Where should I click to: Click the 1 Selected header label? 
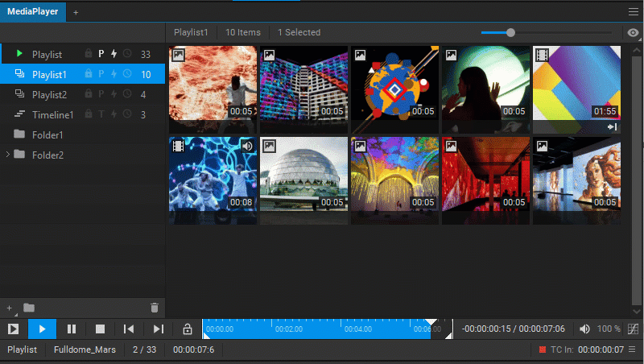(x=299, y=32)
